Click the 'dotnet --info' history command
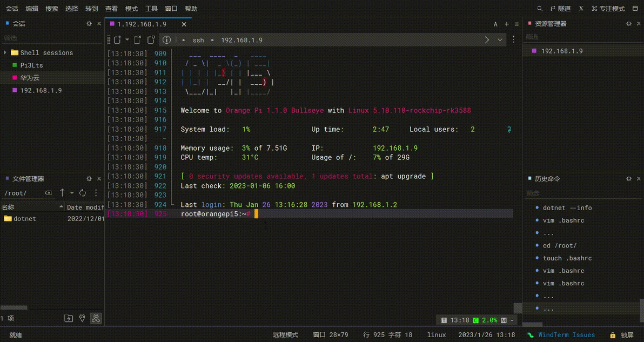Image resolution: width=644 pixels, height=342 pixels. [x=567, y=208]
